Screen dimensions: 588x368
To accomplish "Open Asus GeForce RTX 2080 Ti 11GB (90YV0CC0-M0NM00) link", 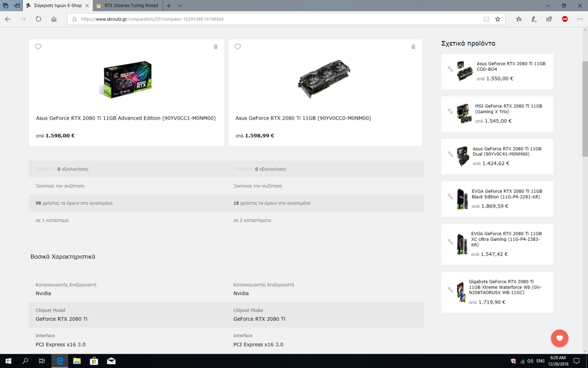I will click(x=303, y=118).
